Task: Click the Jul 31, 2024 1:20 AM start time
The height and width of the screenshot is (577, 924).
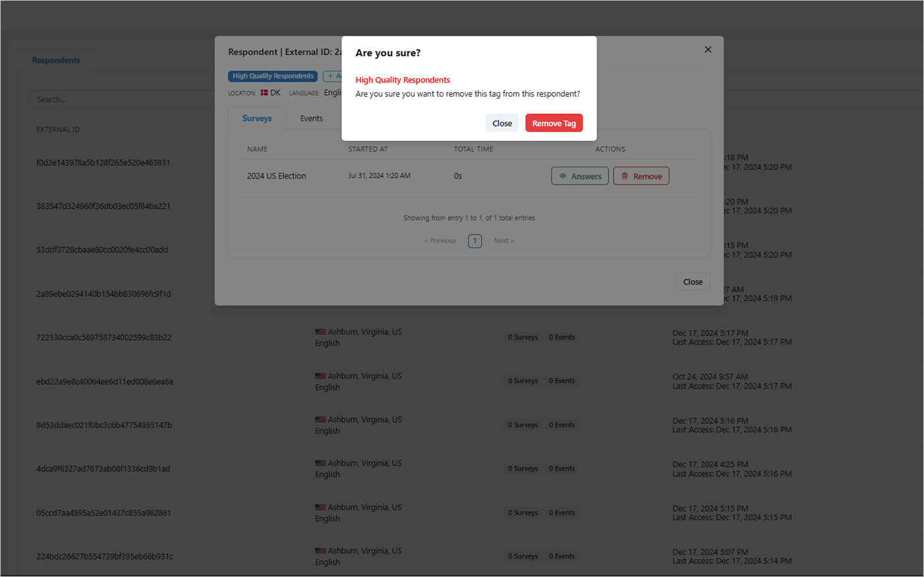Action: (x=380, y=176)
